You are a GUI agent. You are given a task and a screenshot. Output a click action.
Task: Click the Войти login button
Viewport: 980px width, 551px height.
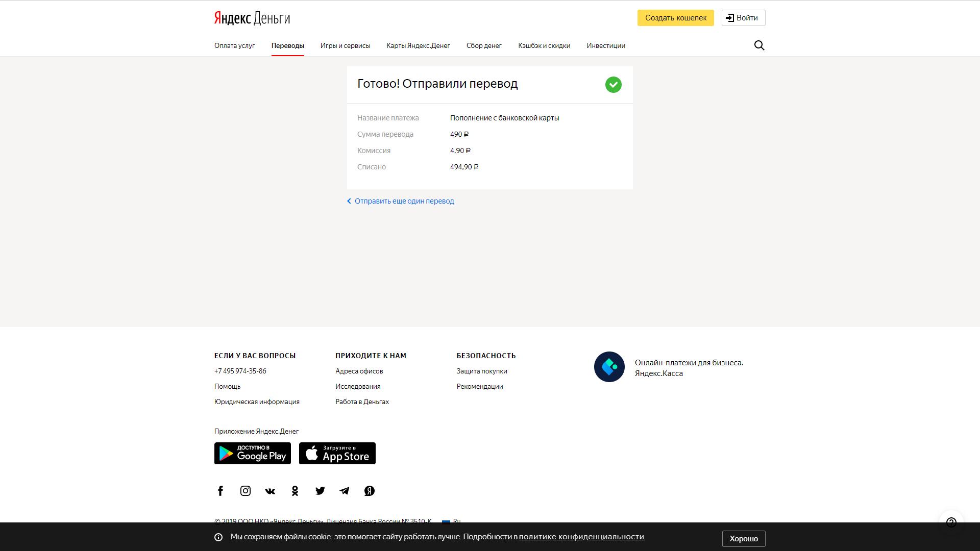pyautogui.click(x=743, y=17)
